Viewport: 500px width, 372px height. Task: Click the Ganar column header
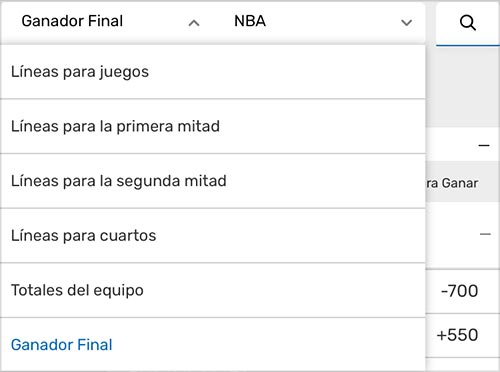click(x=460, y=183)
